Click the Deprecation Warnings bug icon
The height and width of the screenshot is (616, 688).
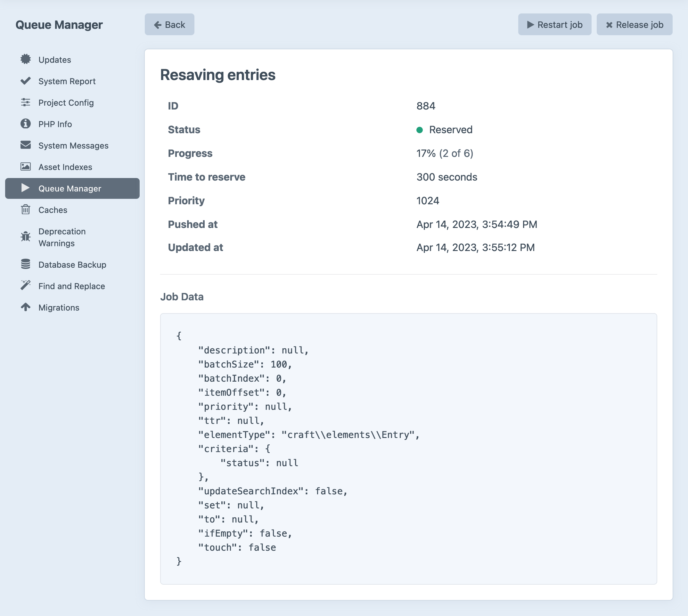[25, 237]
